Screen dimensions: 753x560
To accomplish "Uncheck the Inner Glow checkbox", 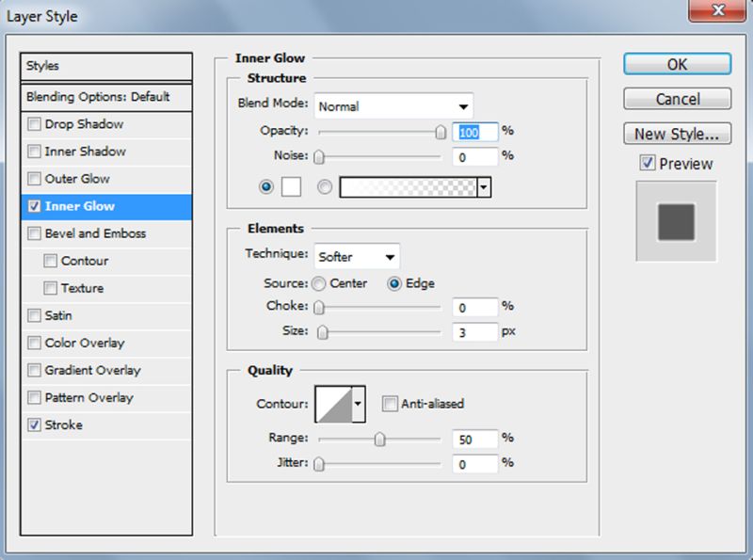I will coord(34,206).
